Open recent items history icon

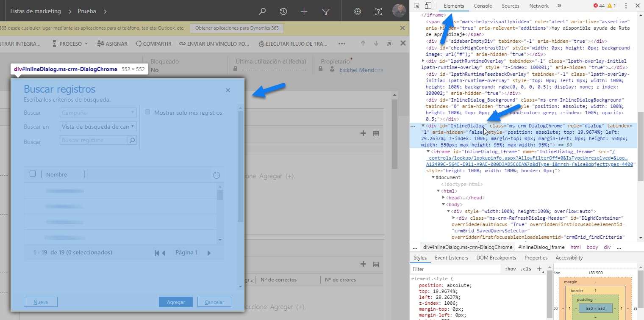tap(283, 11)
